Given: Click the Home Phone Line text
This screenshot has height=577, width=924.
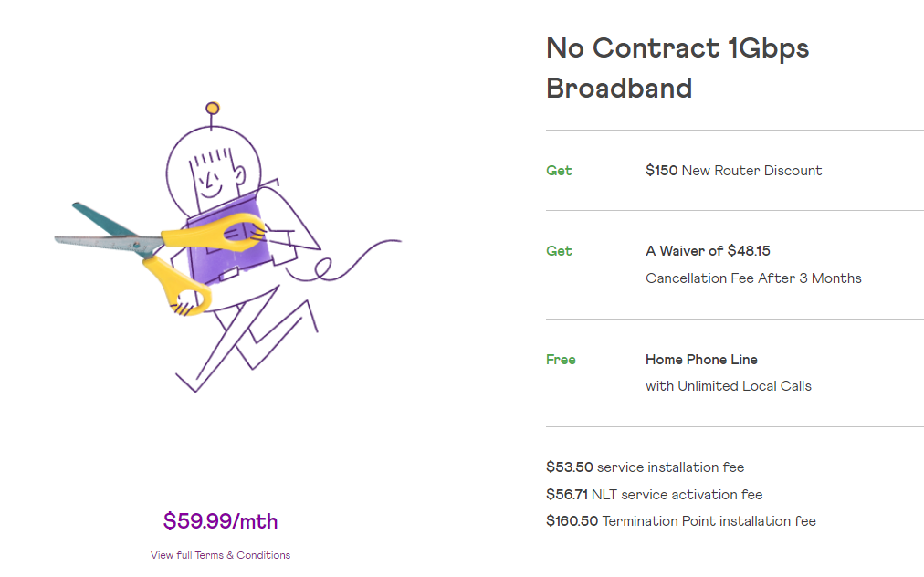Looking at the screenshot, I should click(x=701, y=360).
